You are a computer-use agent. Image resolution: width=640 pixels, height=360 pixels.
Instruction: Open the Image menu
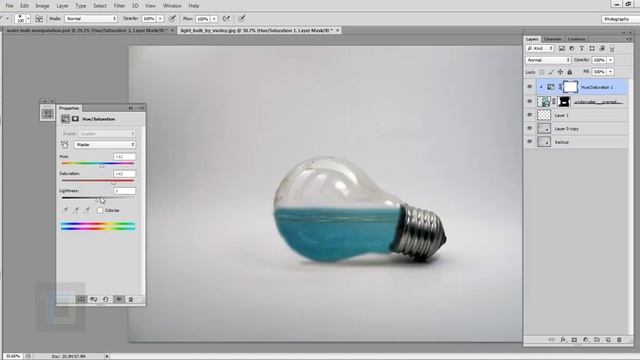click(x=42, y=6)
